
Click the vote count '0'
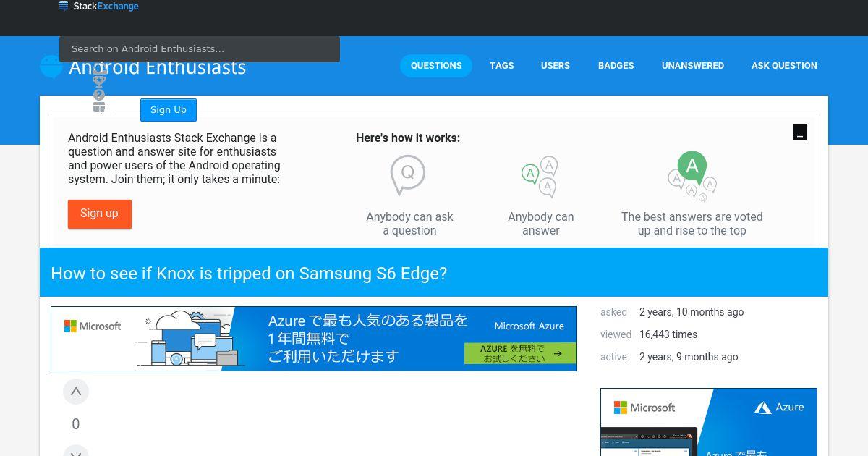click(x=76, y=424)
